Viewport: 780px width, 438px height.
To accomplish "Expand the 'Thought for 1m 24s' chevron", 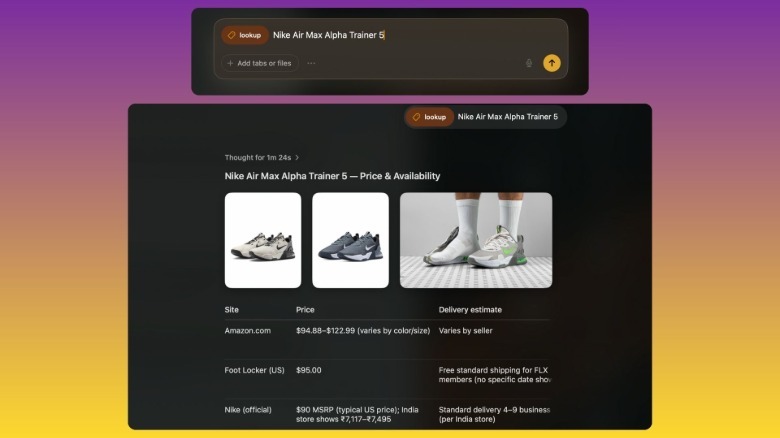I will click(x=297, y=157).
